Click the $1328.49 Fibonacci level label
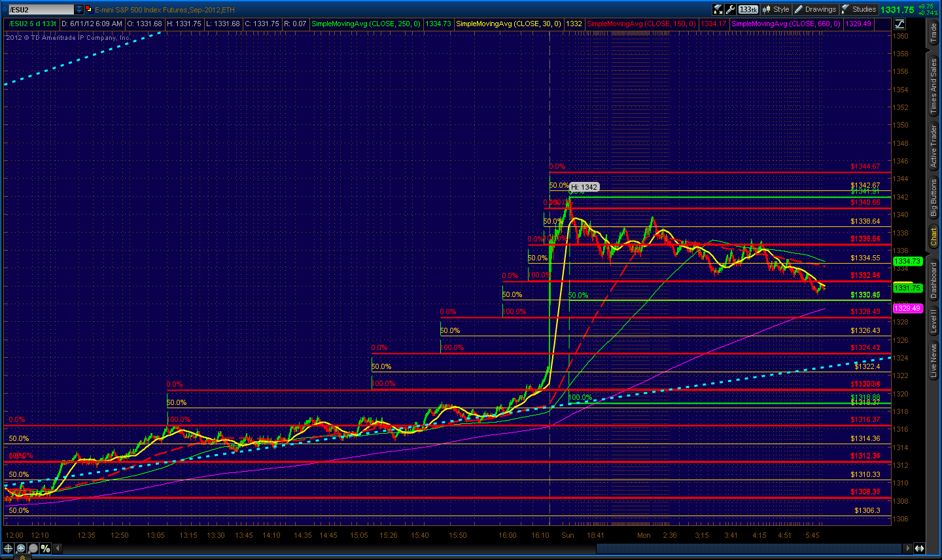This screenshot has width=942, height=560. [865, 312]
